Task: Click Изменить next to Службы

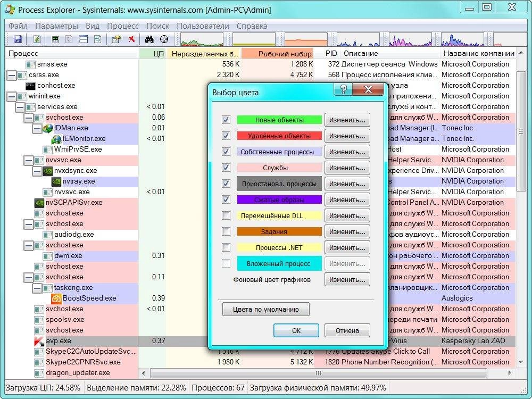Action: (x=347, y=168)
